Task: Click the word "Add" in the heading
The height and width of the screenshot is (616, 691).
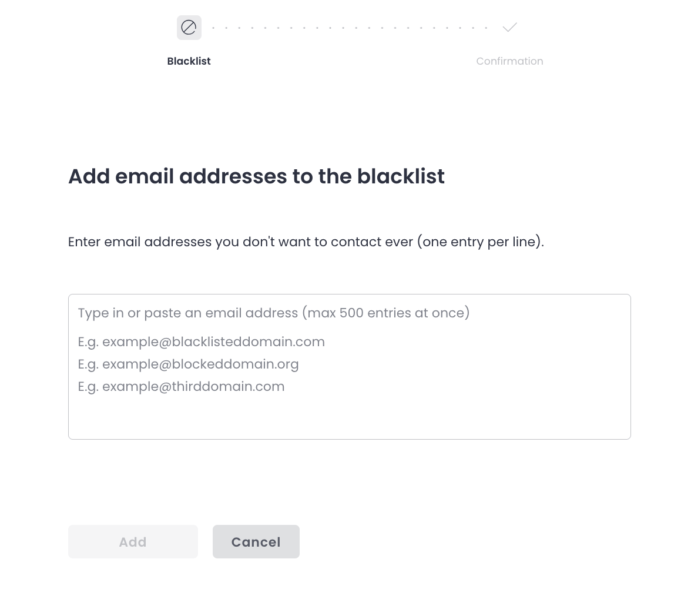Action: pyautogui.click(x=89, y=176)
